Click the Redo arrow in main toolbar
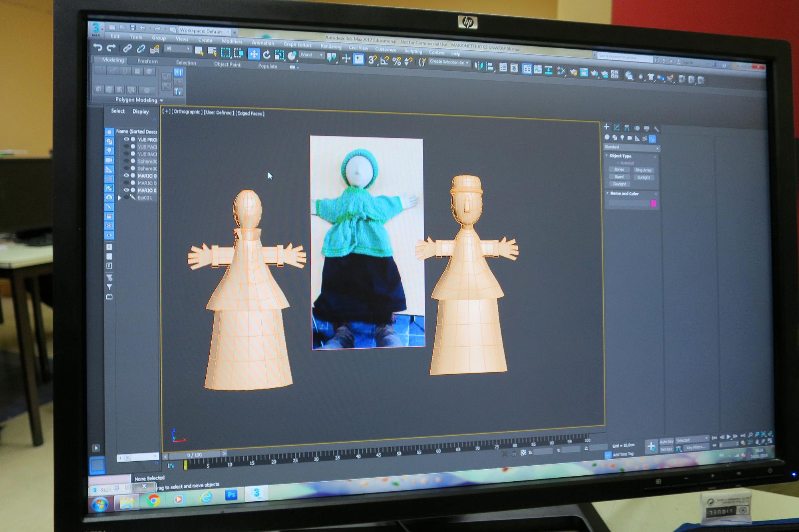This screenshot has height=532, width=799. tap(111, 48)
